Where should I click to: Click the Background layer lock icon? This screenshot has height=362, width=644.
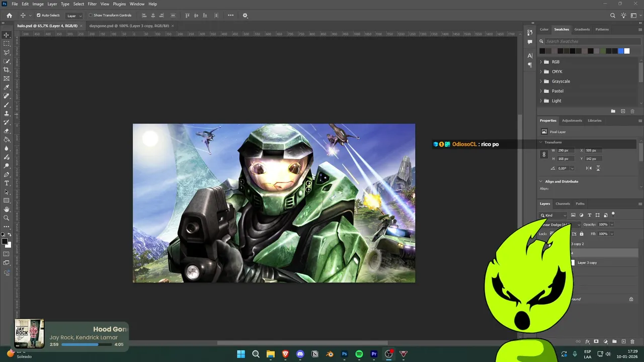[631, 299]
